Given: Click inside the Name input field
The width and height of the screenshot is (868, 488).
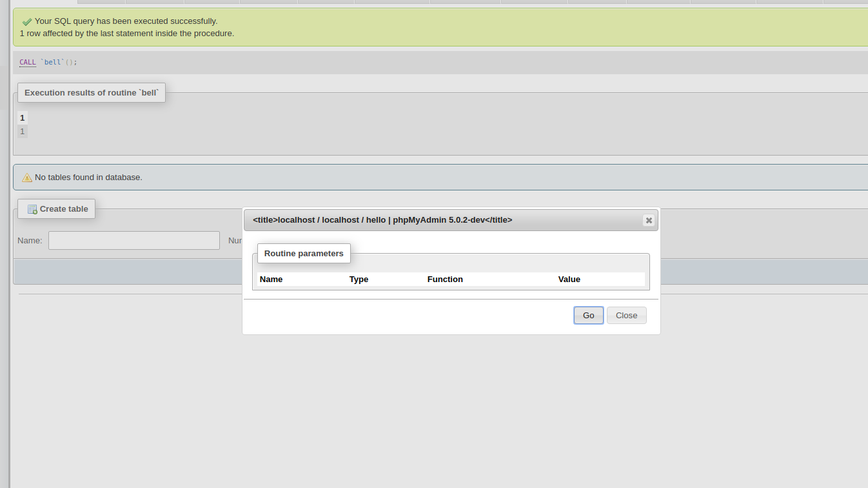Looking at the screenshot, I should (x=133, y=240).
